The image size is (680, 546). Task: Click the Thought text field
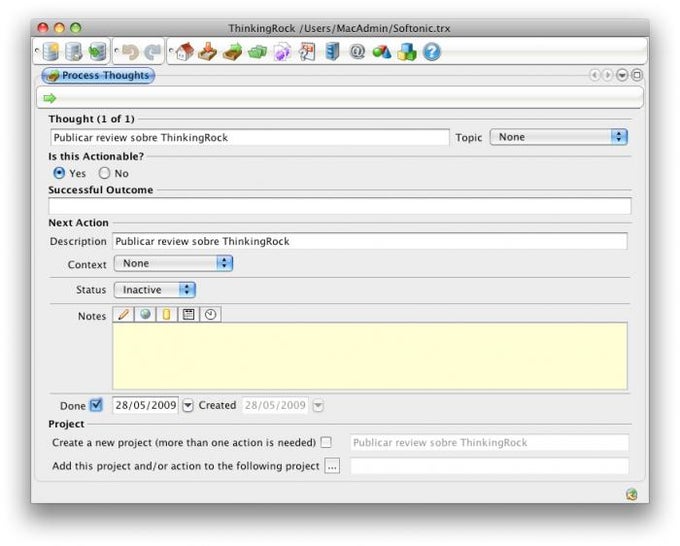point(250,137)
